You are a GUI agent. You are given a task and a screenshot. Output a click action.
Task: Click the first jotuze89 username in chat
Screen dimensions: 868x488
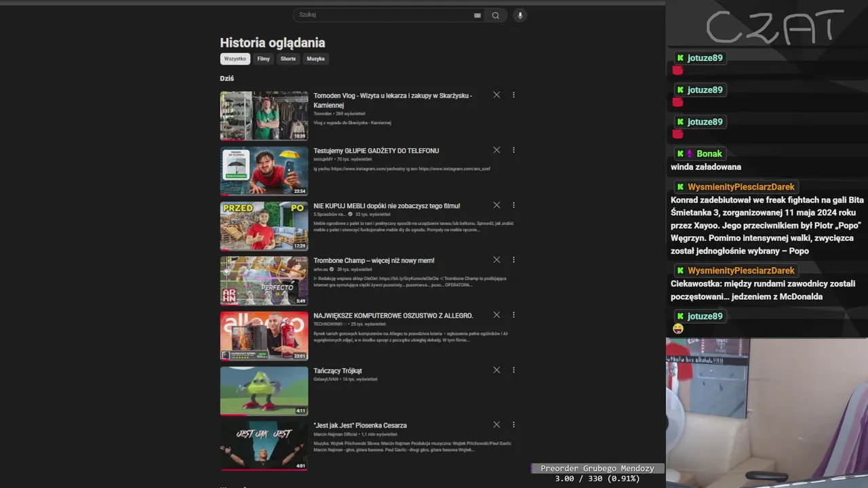pyautogui.click(x=705, y=58)
